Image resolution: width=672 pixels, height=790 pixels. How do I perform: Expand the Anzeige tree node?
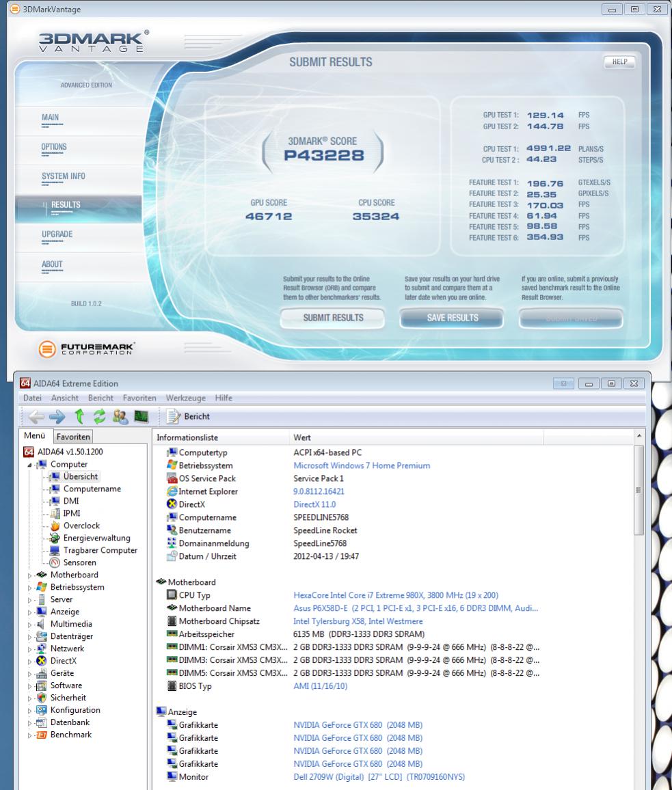29,612
